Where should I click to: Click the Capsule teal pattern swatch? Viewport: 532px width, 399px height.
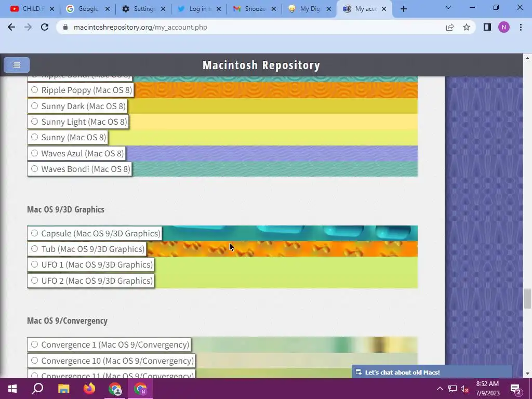click(x=290, y=233)
